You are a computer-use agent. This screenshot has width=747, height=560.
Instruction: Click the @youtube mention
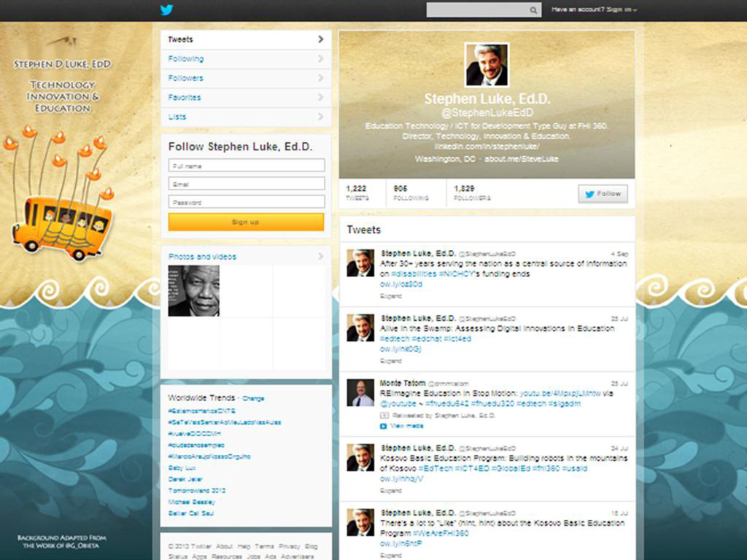[398, 404]
